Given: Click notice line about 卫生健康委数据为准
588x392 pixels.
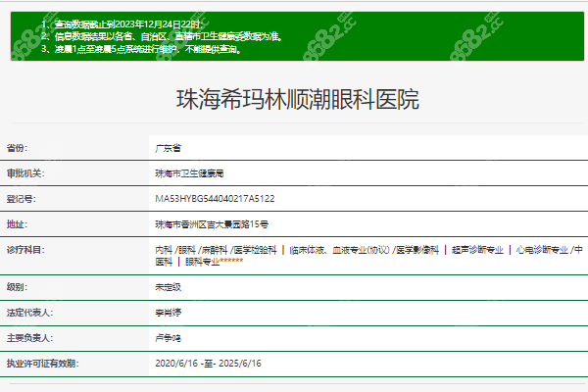Looking at the screenshot, I should [162, 37].
